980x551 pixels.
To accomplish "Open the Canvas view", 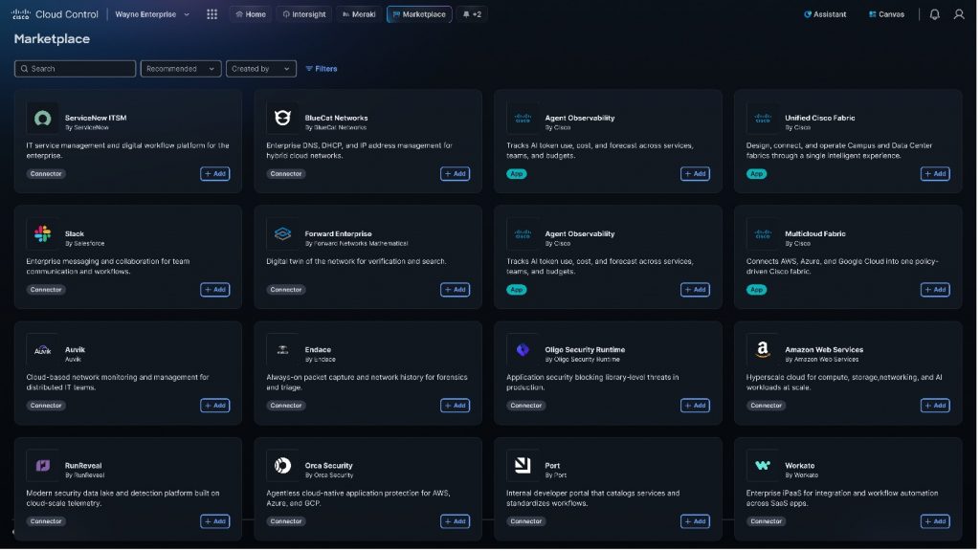I will [889, 13].
